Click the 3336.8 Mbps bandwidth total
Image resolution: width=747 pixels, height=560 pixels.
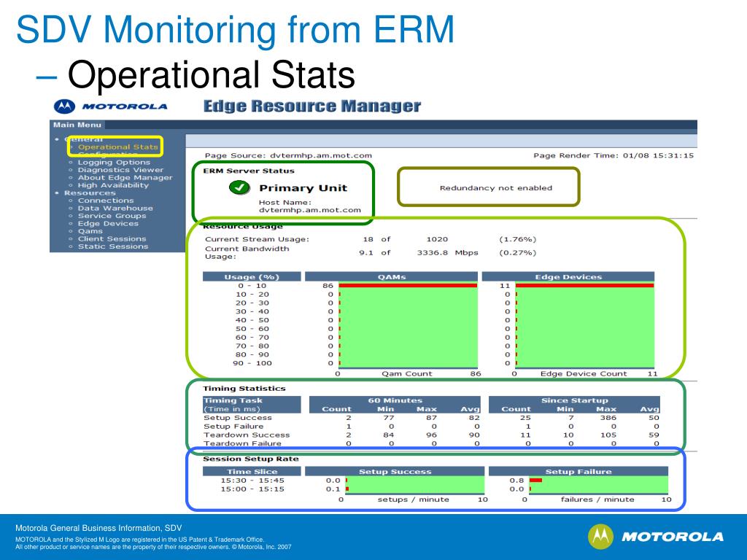pos(447,253)
